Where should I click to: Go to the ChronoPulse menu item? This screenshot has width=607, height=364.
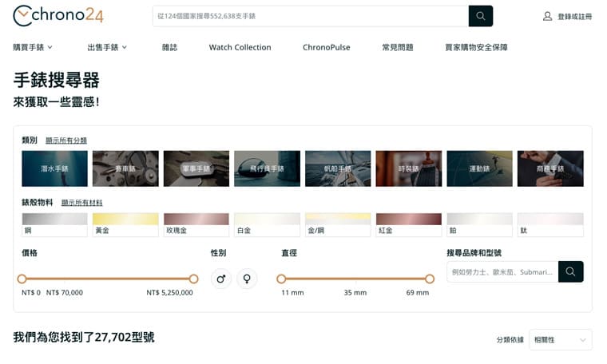coord(326,47)
